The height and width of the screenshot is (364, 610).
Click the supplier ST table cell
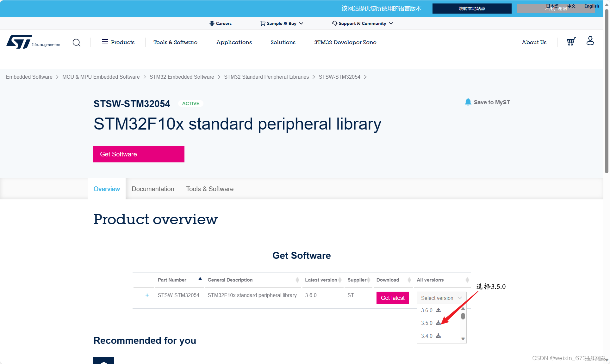click(x=351, y=295)
